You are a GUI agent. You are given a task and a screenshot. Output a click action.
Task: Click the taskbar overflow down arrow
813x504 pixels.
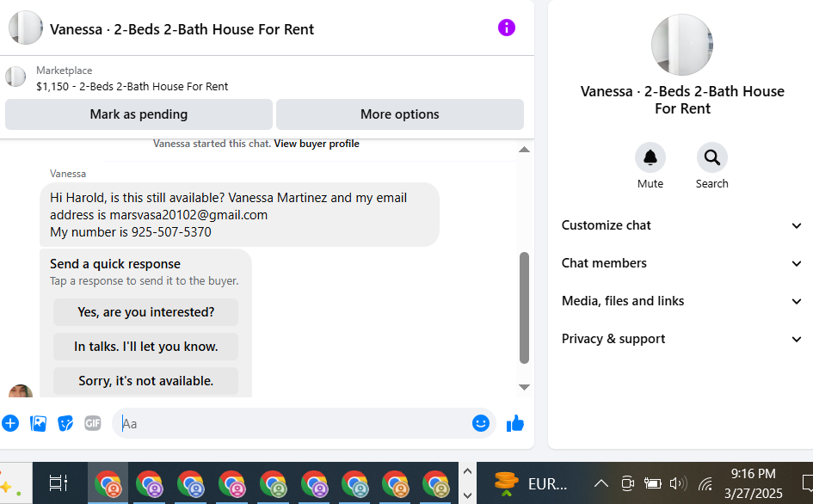tap(467, 495)
